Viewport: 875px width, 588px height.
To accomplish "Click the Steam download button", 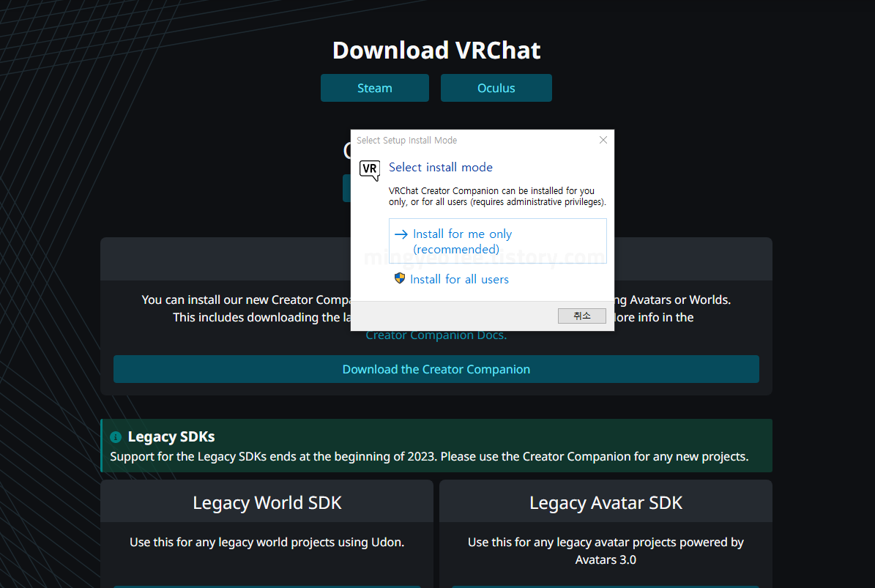I will pos(374,88).
